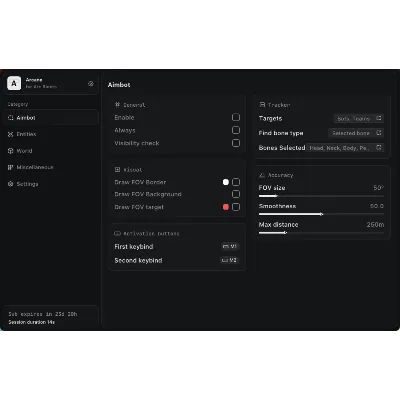
Task: Click the Tracker section header icon
Action: pos(262,105)
